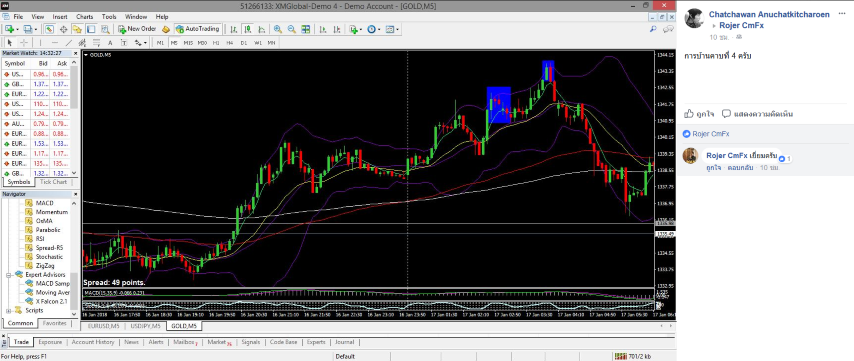Switch timeframe to M15
854x361 pixels.
pos(188,42)
